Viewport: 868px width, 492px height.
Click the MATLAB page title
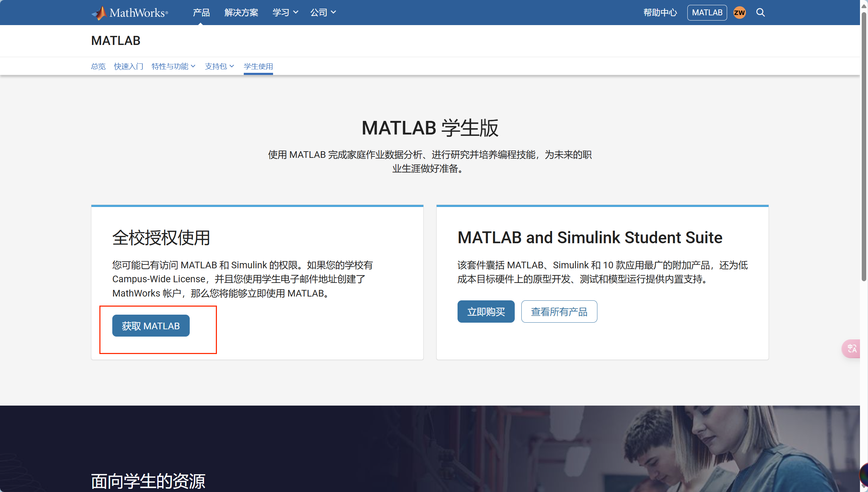(115, 41)
